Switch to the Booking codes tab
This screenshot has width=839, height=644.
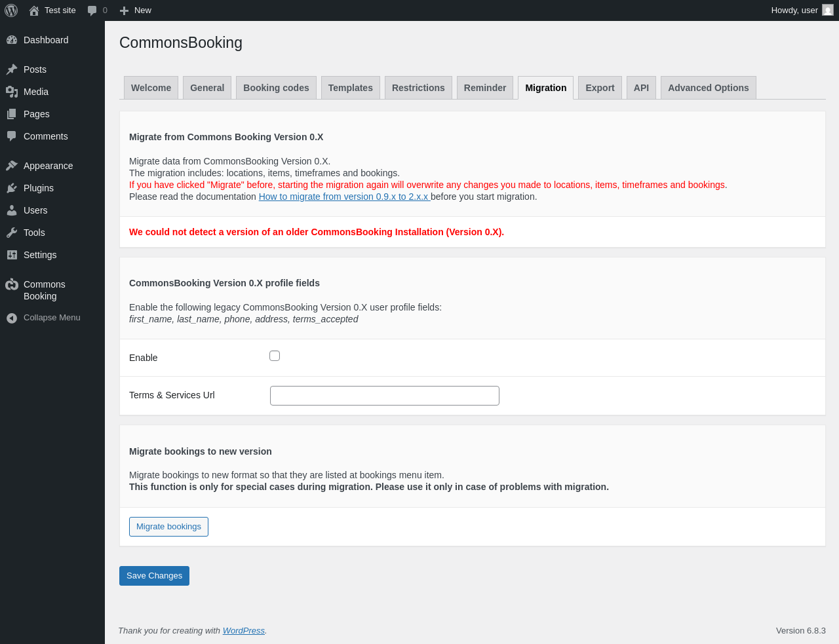(x=276, y=88)
